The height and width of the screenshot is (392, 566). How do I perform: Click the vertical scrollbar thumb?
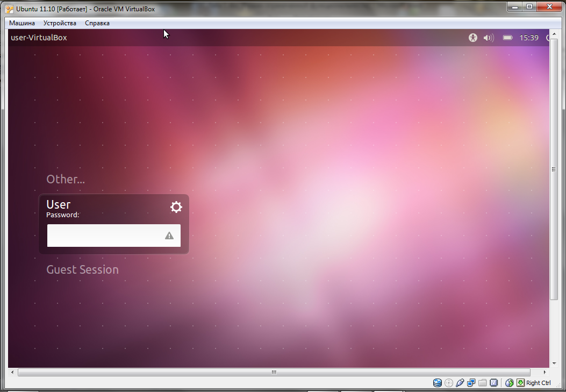[554, 169]
